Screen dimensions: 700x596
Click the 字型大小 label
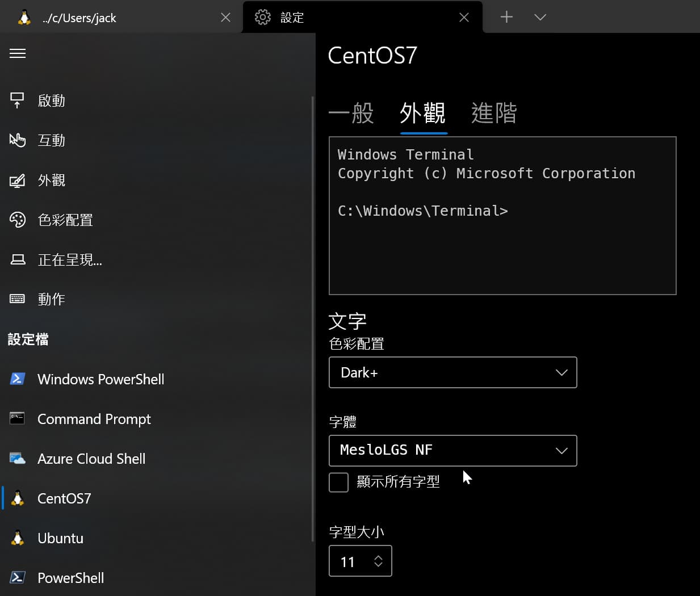click(x=357, y=532)
